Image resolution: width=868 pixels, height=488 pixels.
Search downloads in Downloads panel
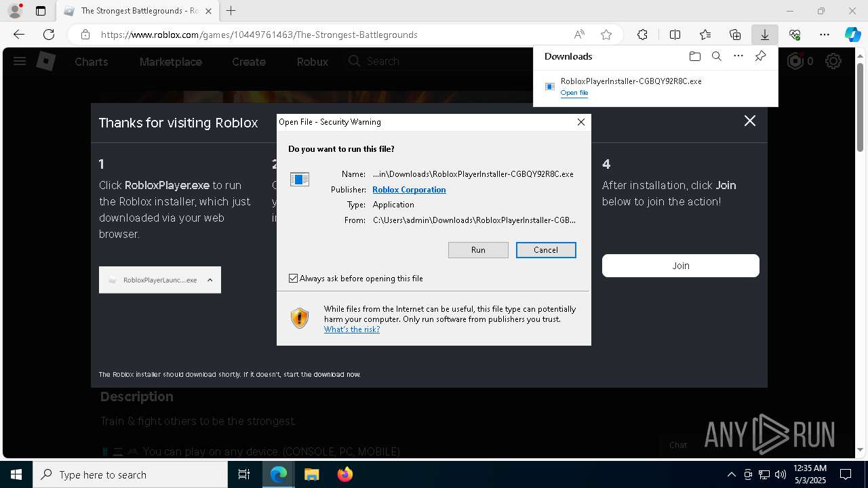[x=717, y=56]
